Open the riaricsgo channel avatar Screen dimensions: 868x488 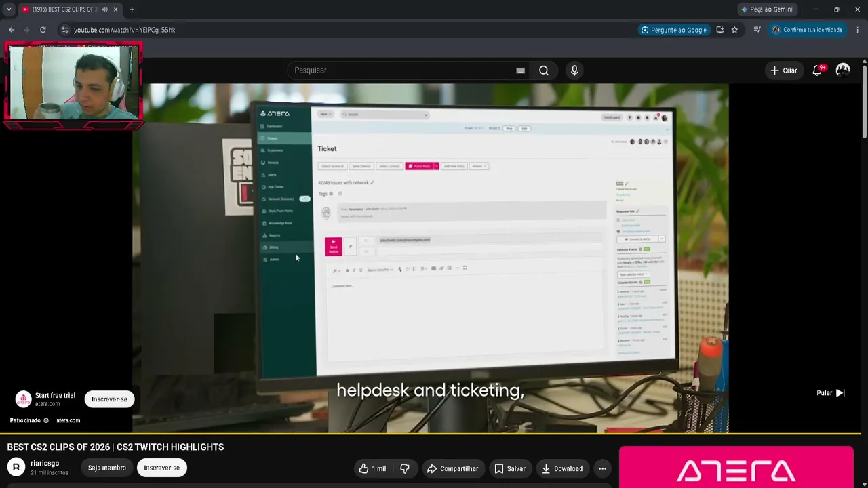(x=16, y=467)
